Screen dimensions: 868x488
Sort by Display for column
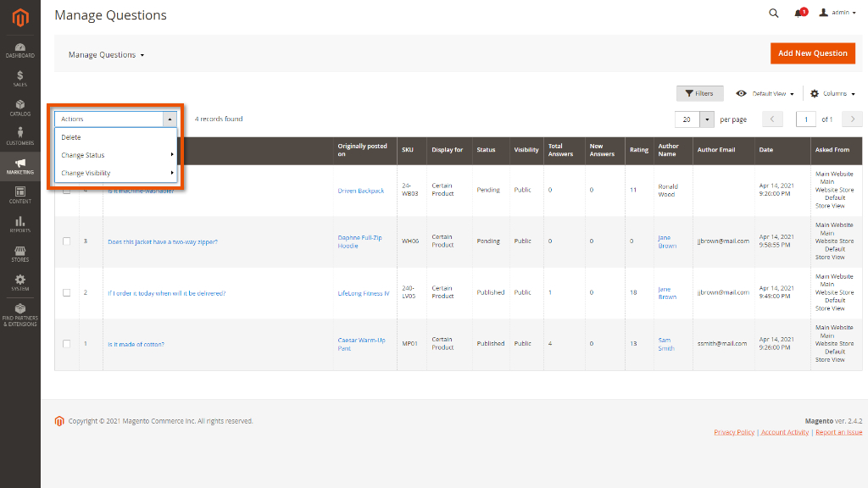pos(449,150)
